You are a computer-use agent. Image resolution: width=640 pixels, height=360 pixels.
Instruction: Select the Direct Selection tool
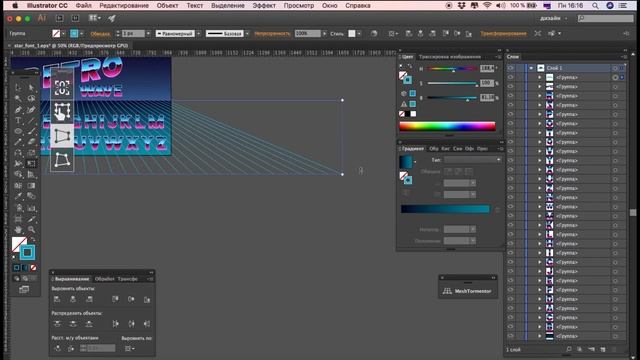[x=31, y=87]
